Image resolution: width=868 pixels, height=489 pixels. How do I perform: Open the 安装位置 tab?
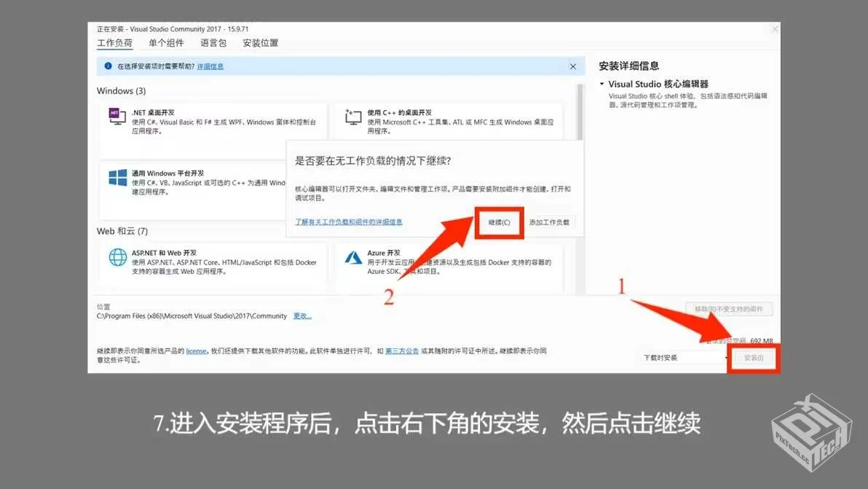pyautogui.click(x=261, y=43)
